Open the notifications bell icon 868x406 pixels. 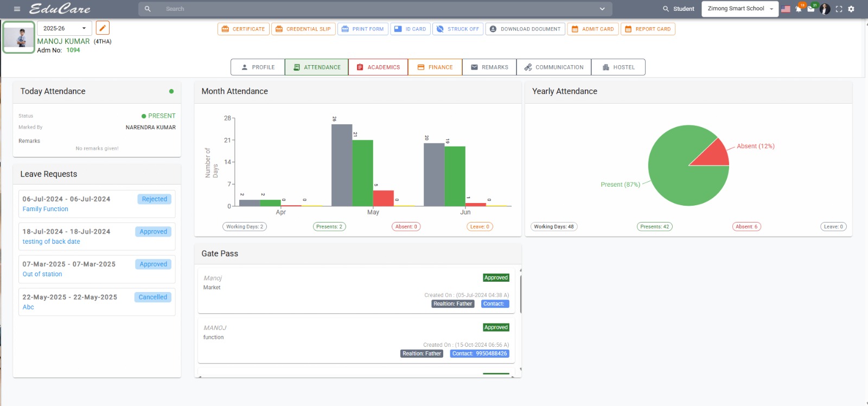pos(799,9)
